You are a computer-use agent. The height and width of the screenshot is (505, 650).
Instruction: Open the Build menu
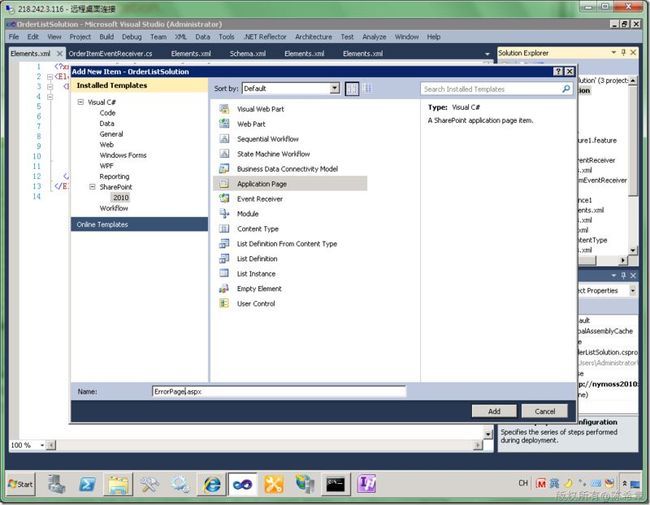tap(107, 37)
